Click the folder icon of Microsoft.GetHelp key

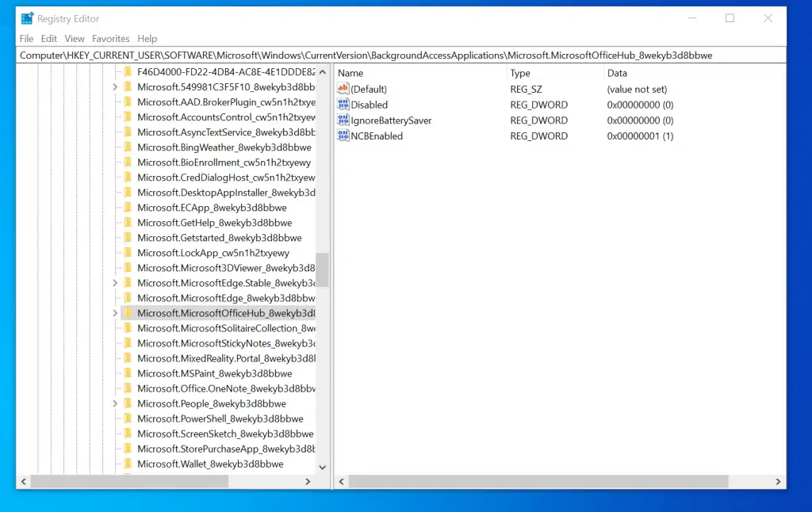(x=127, y=222)
